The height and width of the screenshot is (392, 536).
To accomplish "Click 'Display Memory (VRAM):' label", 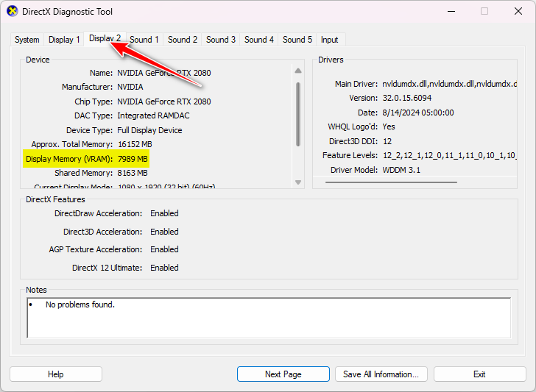I will point(69,159).
